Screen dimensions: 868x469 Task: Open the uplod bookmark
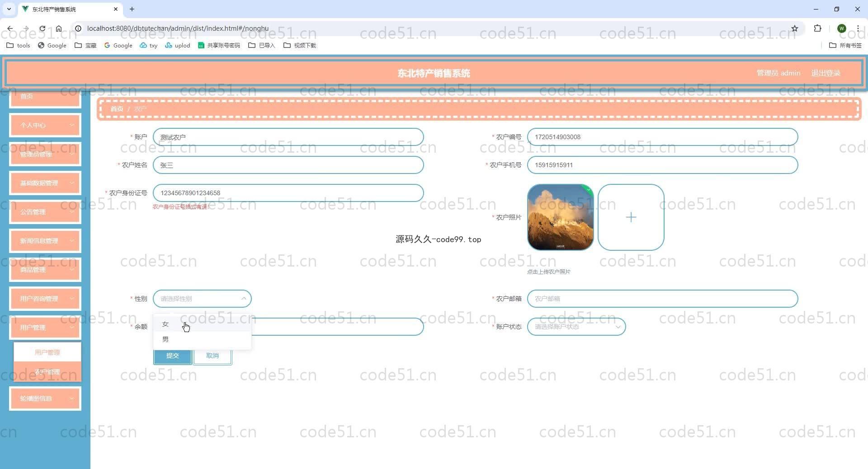[178, 45]
